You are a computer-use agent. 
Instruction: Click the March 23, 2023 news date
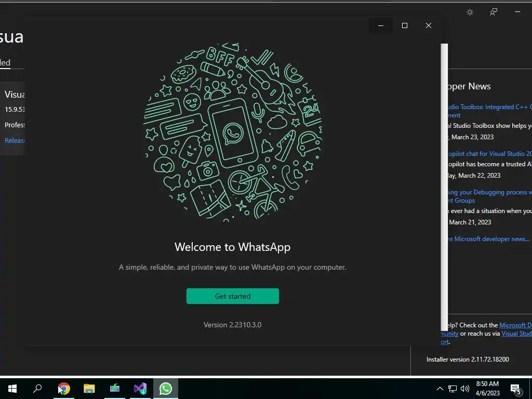point(472,137)
